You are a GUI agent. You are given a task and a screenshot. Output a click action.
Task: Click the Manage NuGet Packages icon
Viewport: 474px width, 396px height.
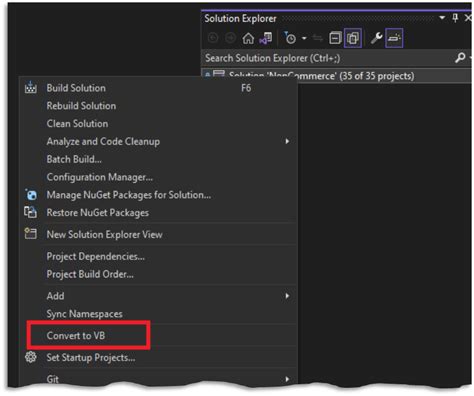(31, 194)
